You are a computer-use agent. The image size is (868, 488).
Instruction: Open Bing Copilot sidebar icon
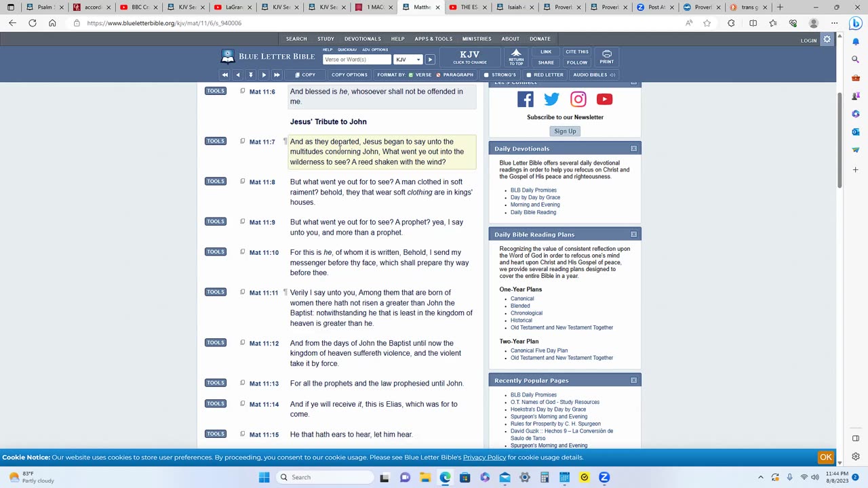point(855,23)
